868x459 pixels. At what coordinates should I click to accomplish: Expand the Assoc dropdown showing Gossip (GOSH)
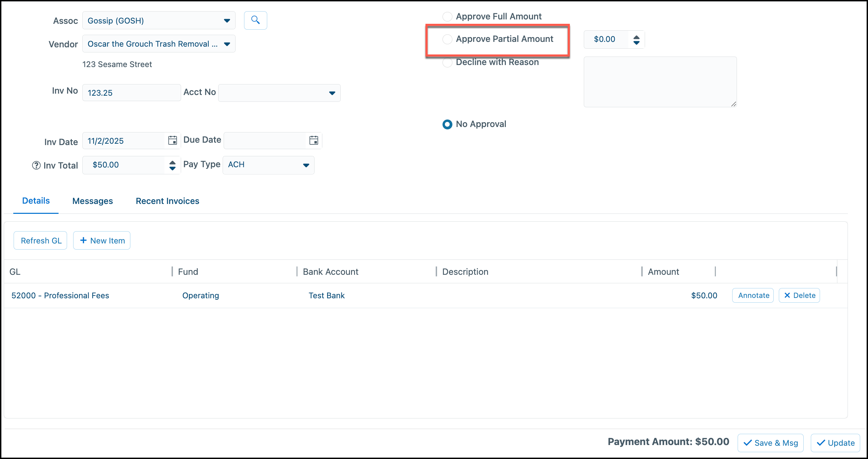click(x=159, y=20)
